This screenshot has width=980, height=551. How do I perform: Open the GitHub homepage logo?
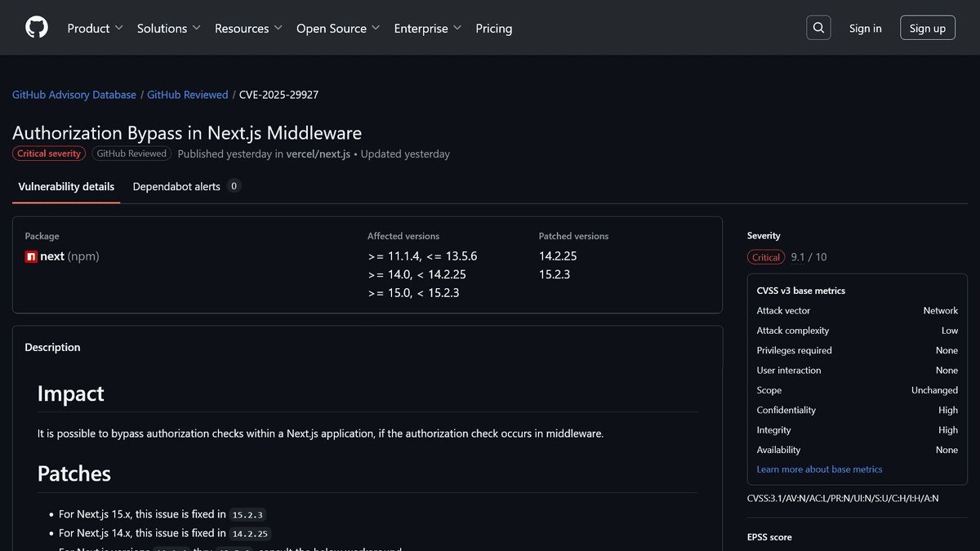(x=37, y=28)
